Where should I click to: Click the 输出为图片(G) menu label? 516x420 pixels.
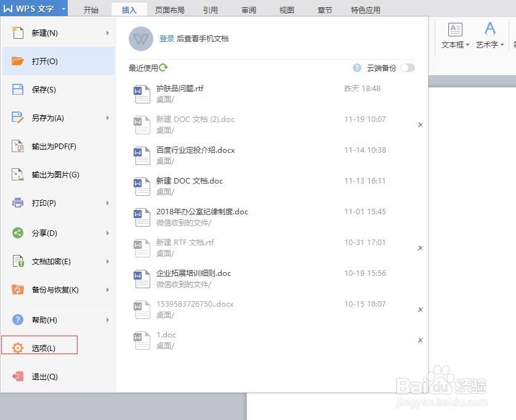(x=55, y=175)
